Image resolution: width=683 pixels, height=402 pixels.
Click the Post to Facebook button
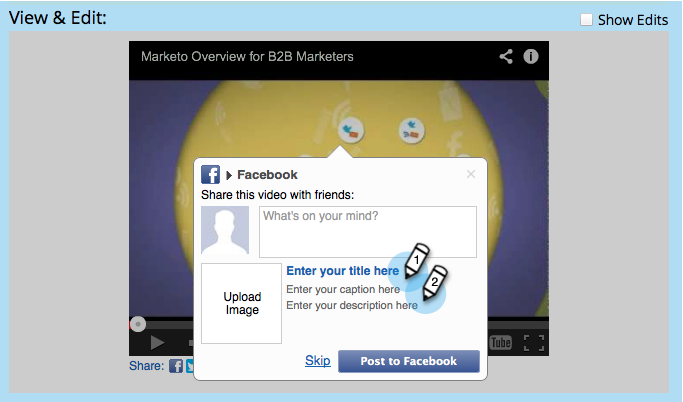tap(409, 361)
